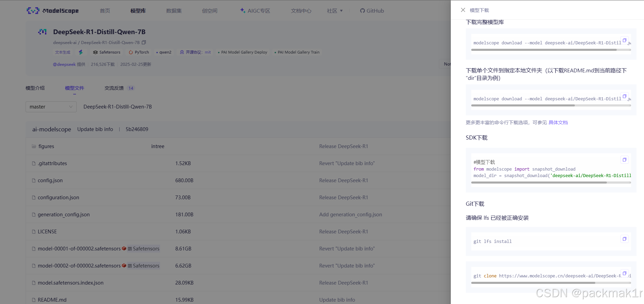Open the deepseek-ai organization link
The width and height of the screenshot is (644, 304).
pyautogui.click(x=65, y=43)
